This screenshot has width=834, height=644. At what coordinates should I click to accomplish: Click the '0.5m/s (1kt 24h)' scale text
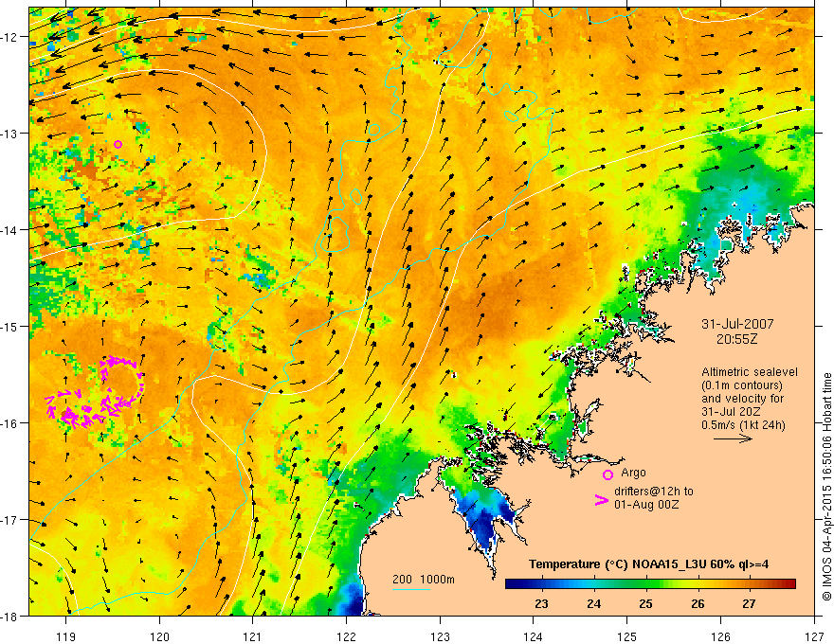coord(743,424)
